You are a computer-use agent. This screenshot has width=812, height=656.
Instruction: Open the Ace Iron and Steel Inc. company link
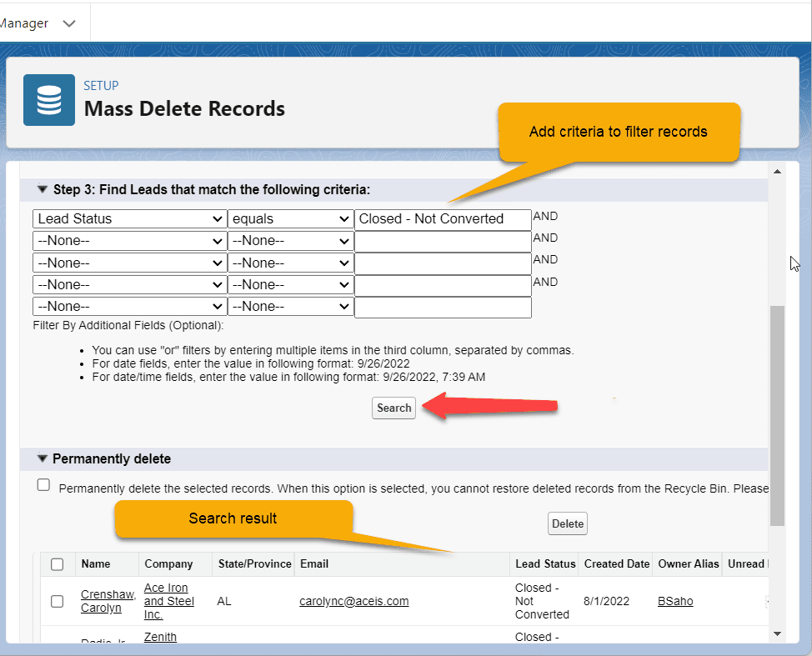tap(167, 601)
